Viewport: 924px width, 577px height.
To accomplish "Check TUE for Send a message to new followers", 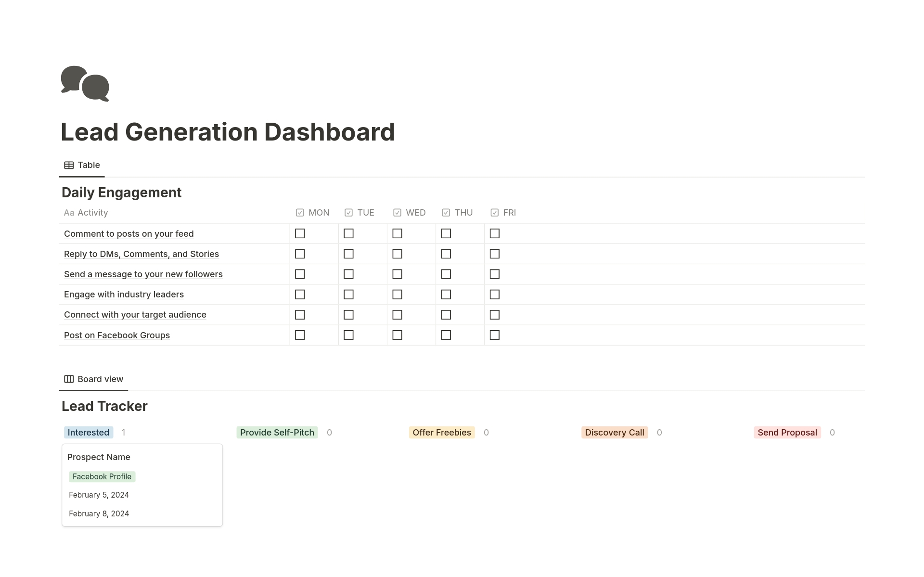I will click(x=348, y=274).
